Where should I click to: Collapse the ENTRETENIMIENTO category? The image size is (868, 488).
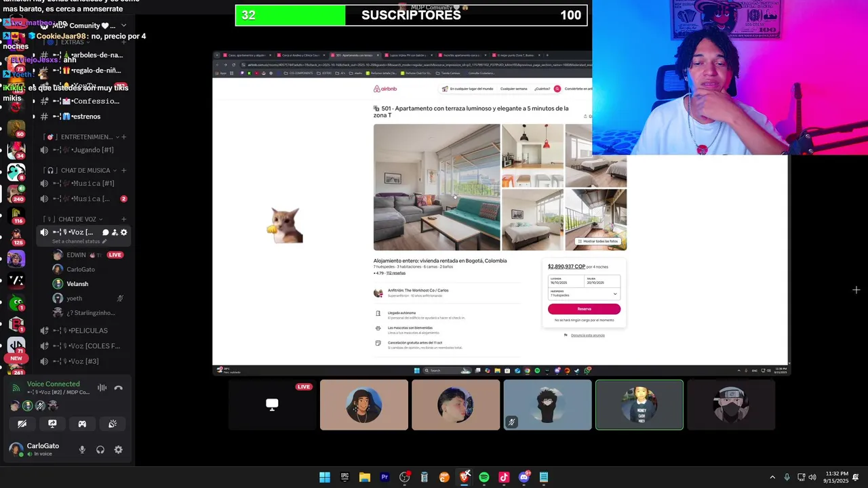[x=81, y=137]
